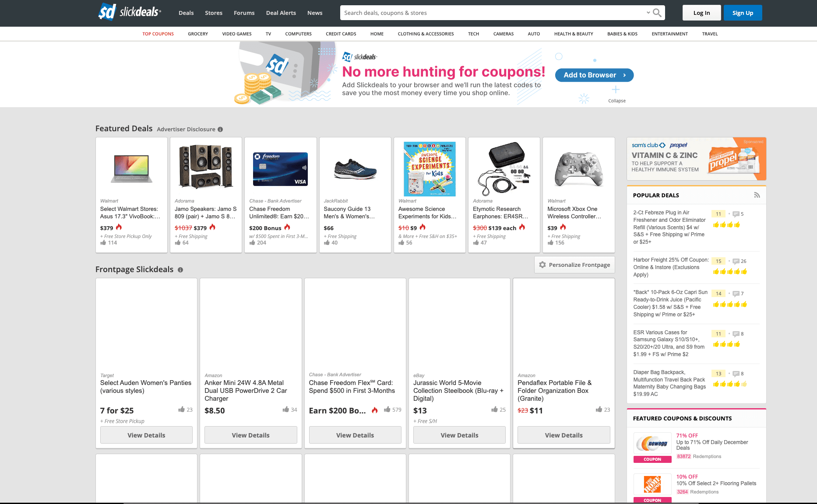Click the Advertiser Disclosure info icon
817x504 pixels.
tap(220, 129)
